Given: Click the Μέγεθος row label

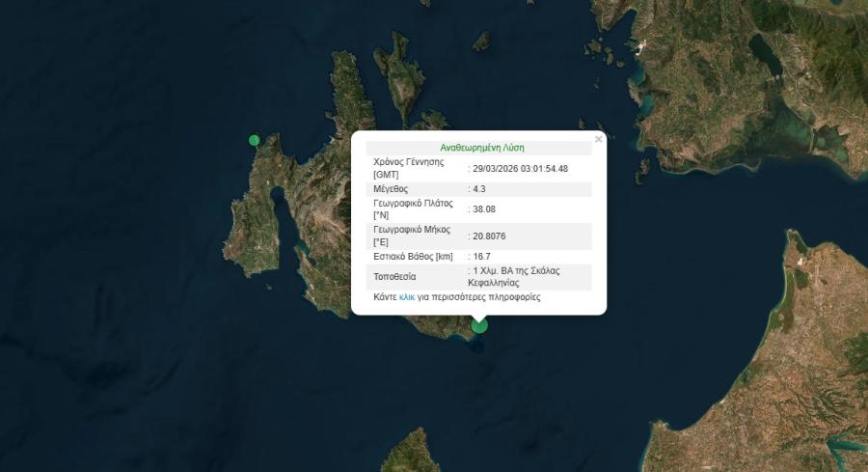Looking at the screenshot, I should tap(391, 189).
